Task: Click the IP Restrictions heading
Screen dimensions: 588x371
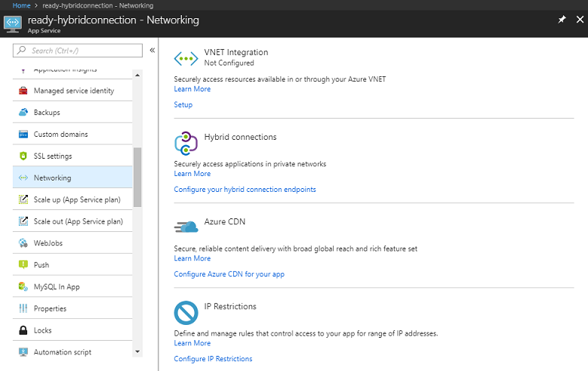Action: point(230,307)
